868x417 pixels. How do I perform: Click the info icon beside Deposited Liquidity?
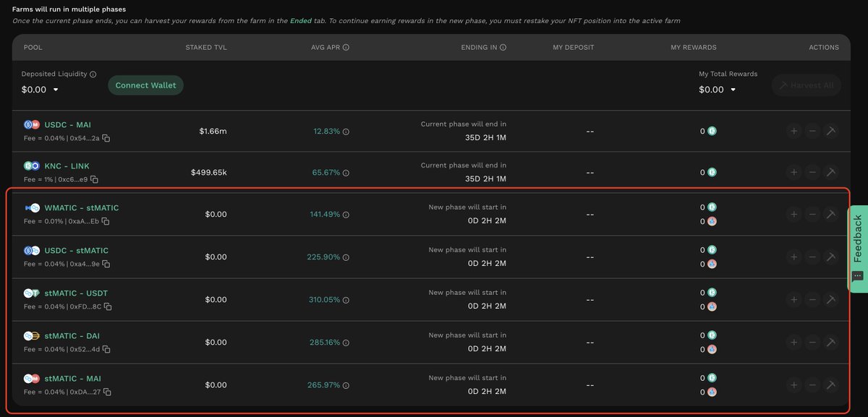pyautogui.click(x=91, y=73)
